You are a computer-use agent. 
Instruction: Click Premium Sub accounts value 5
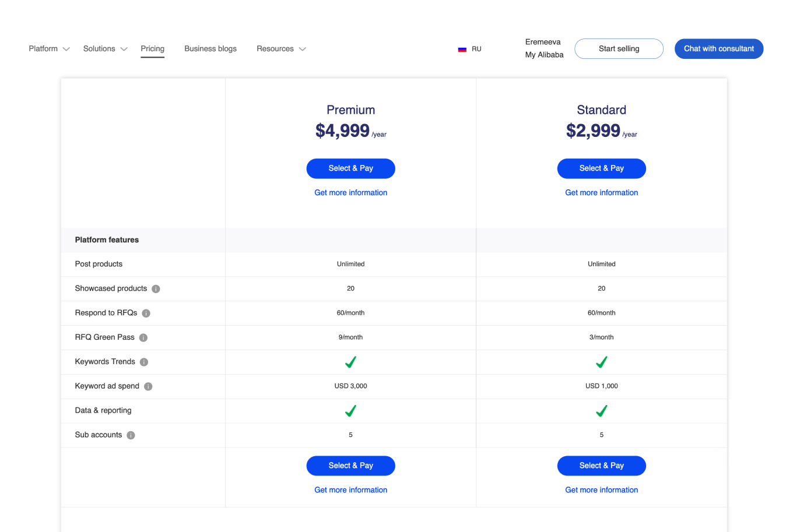[x=350, y=435]
